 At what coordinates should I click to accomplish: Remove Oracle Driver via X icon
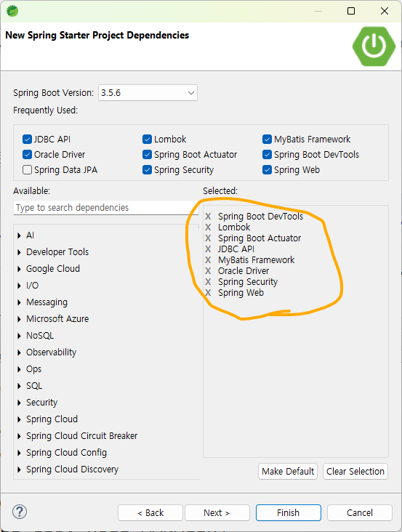pyautogui.click(x=208, y=271)
